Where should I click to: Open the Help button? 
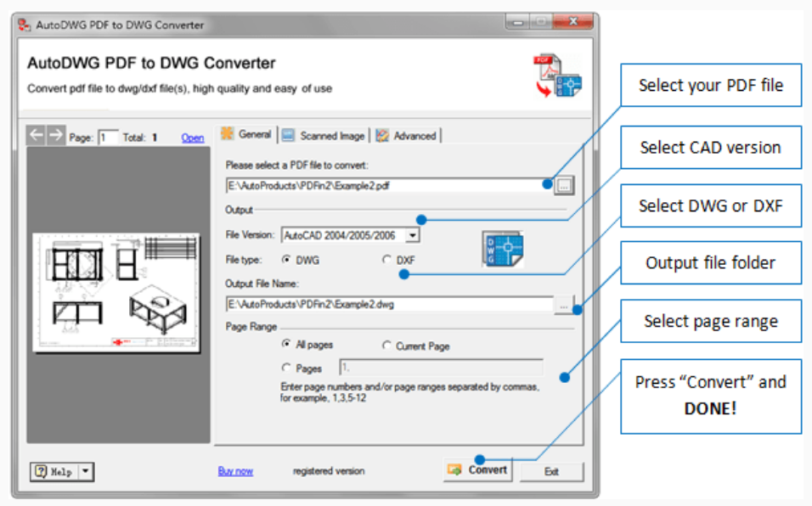coord(54,471)
